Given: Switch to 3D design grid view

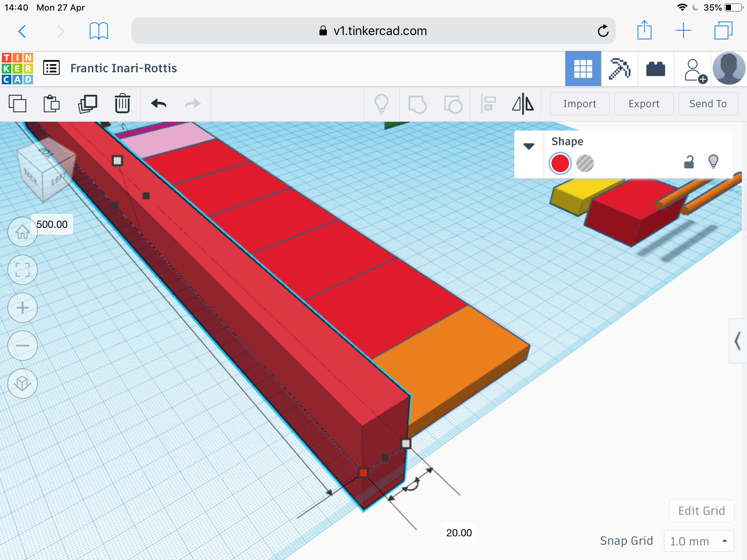Looking at the screenshot, I should tap(583, 69).
